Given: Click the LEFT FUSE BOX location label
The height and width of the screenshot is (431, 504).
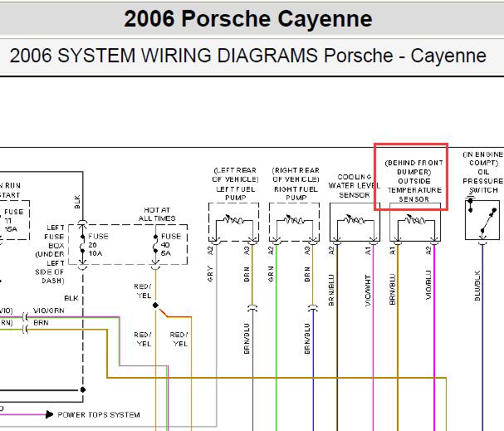Looking at the screenshot, I should [50, 254].
